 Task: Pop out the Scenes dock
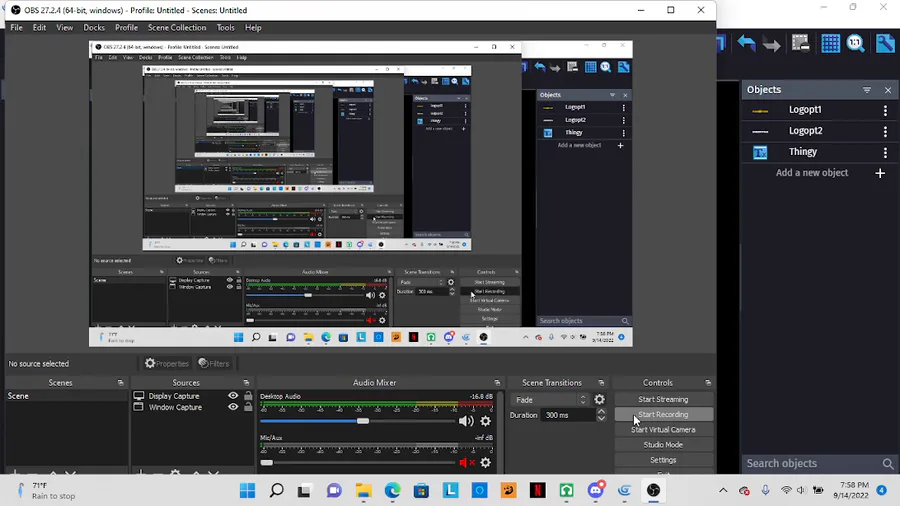click(x=121, y=383)
